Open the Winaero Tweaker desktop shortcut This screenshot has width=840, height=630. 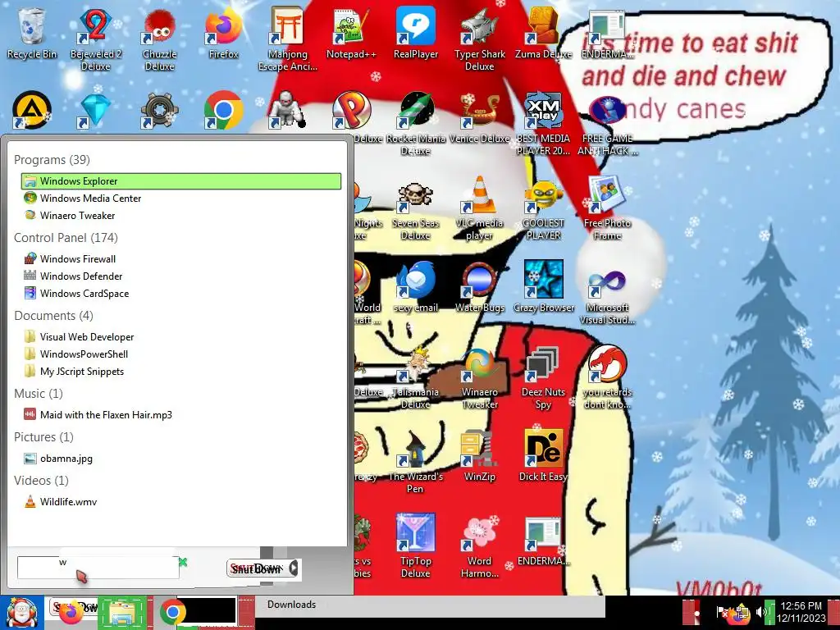[x=479, y=377]
